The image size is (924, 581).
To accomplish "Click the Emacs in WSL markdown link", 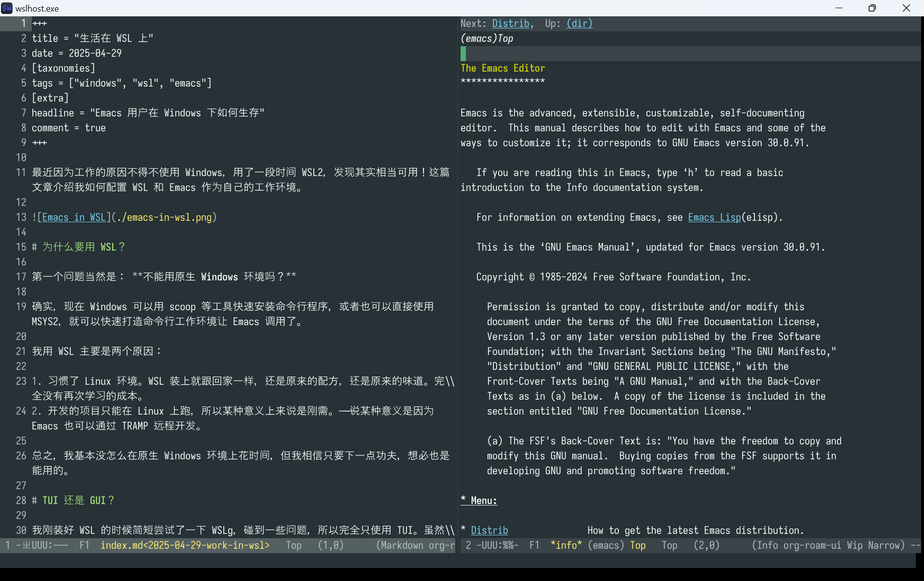I will [74, 217].
